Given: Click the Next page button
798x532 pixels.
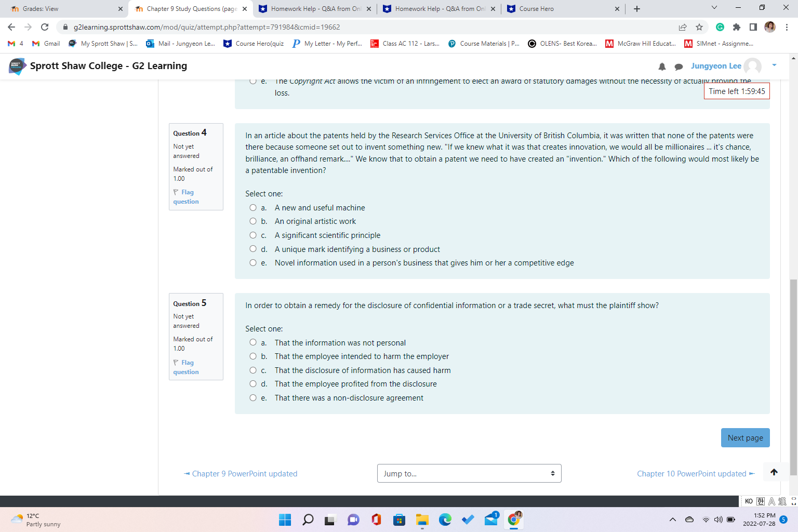Looking at the screenshot, I should pyautogui.click(x=745, y=437).
